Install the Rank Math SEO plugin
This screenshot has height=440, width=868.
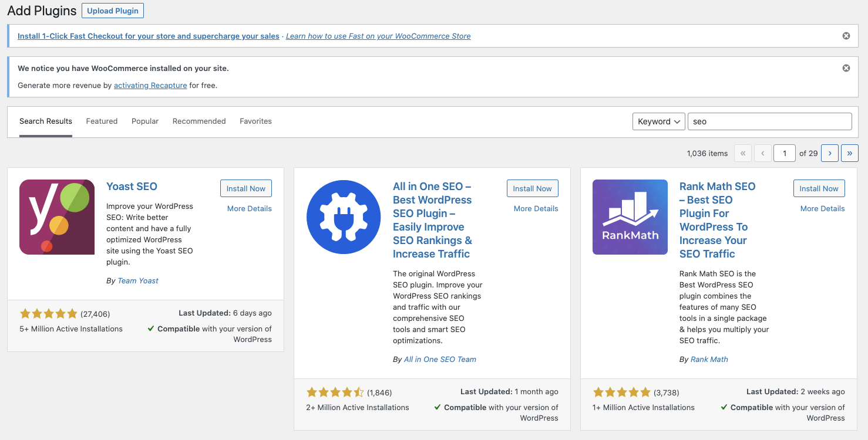(819, 188)
